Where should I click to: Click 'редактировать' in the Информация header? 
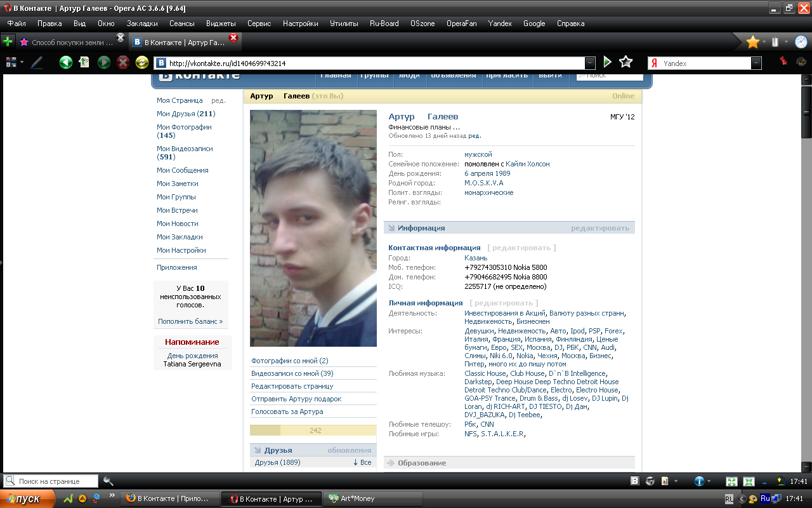(x=600, y=228)
